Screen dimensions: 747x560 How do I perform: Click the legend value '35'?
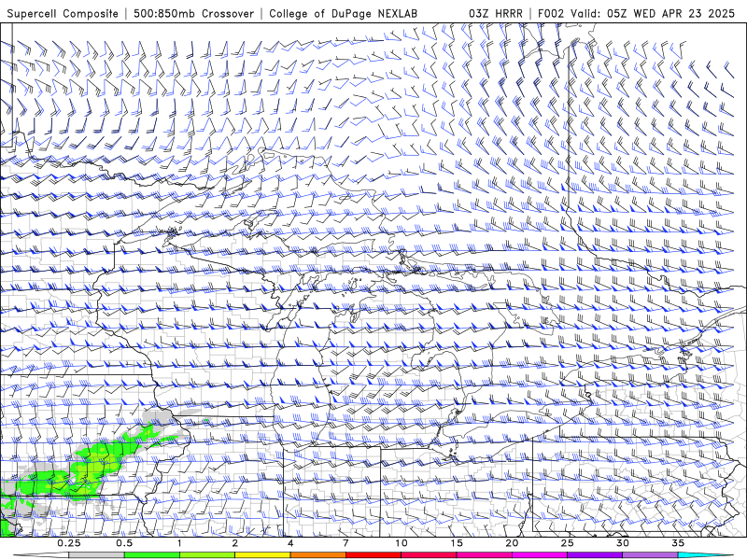[679, 543]
